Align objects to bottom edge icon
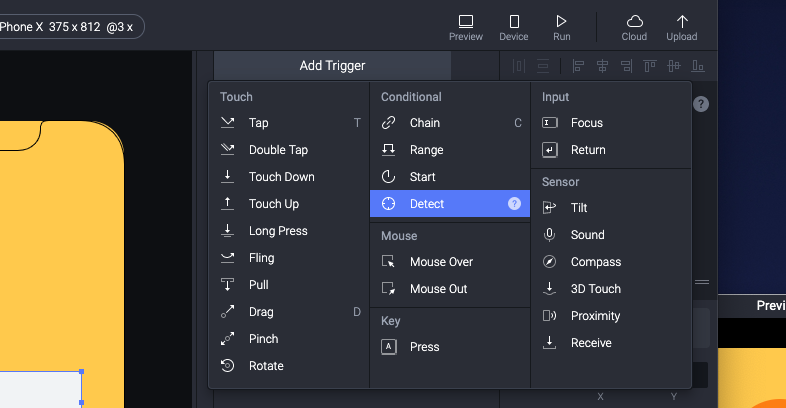The image size is (786, 408). (698, 66)
